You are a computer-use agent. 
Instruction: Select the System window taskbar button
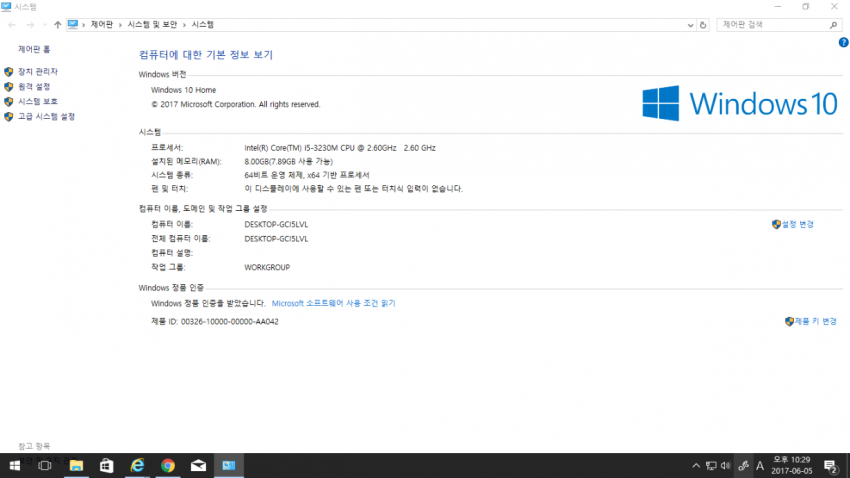point(229,466)
